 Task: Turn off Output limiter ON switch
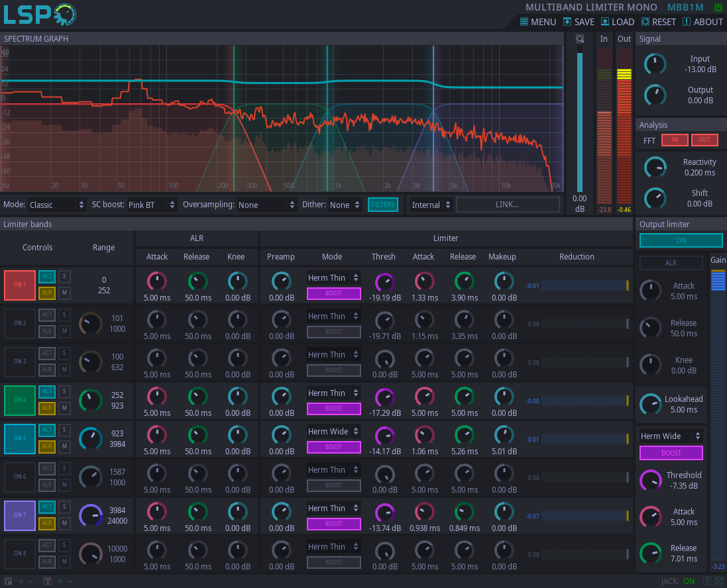pyautogui.click(x=681, y=240)
